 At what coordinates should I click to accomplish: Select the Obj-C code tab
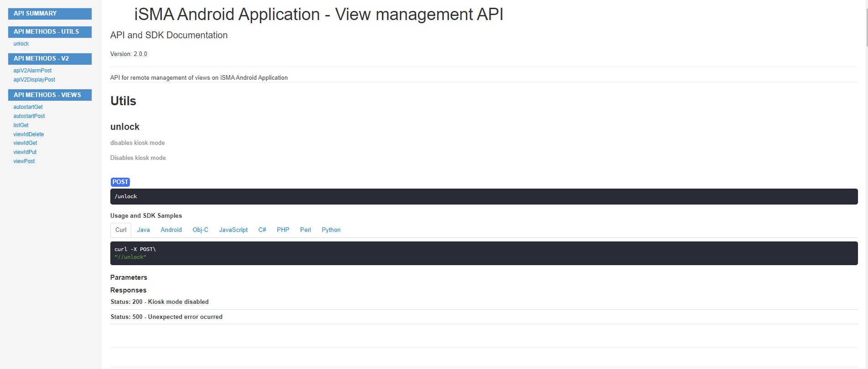(x=200, y=230)
